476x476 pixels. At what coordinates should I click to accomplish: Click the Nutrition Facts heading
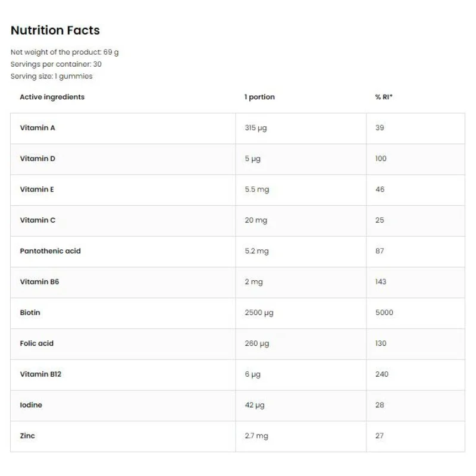pos(55,30)
